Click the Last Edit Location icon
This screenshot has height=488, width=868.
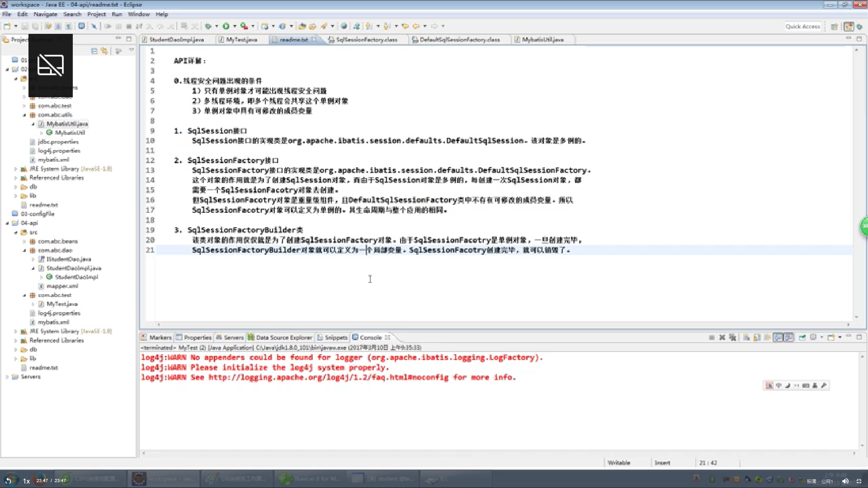(405, 26)
